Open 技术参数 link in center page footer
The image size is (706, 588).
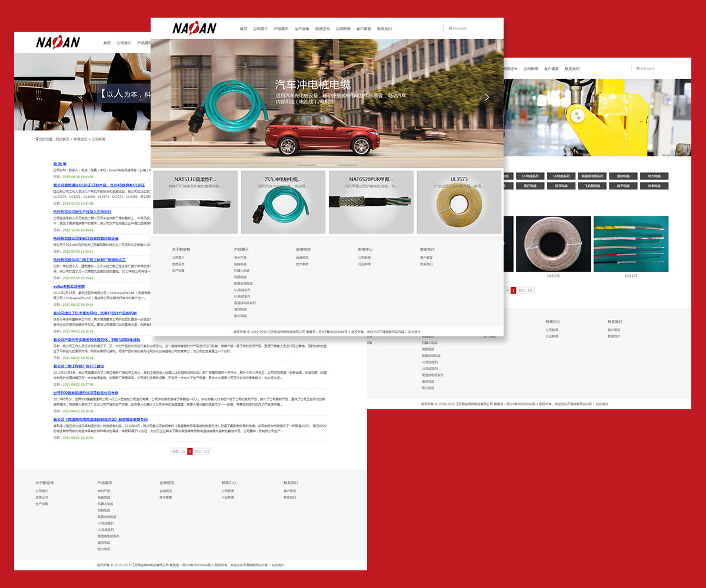pos(302,264)
